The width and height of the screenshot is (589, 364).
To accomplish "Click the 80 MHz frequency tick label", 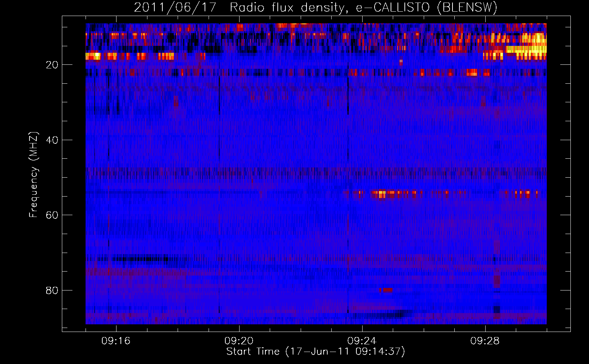I will tap(52, 290).
